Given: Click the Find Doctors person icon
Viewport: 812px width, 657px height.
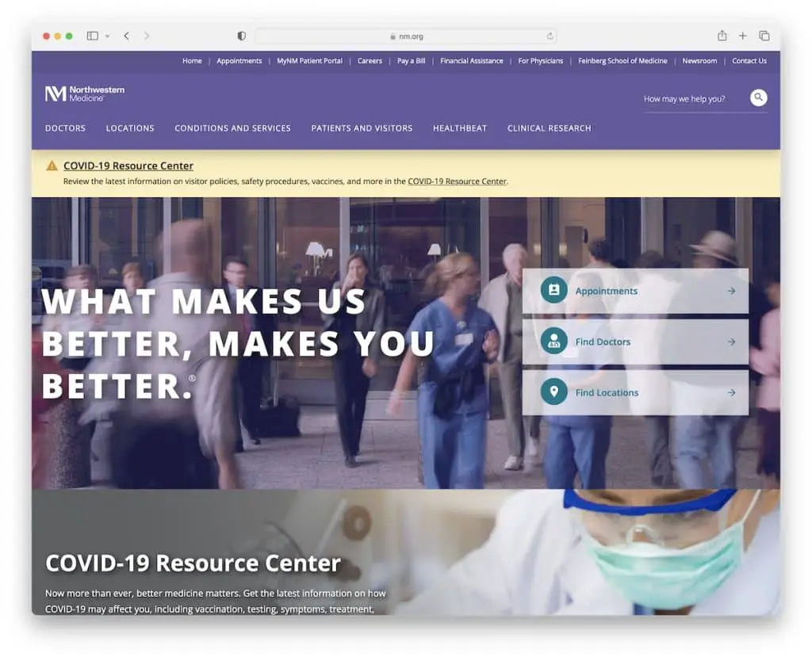Looking at the screenshot, I should coord(553,341).
